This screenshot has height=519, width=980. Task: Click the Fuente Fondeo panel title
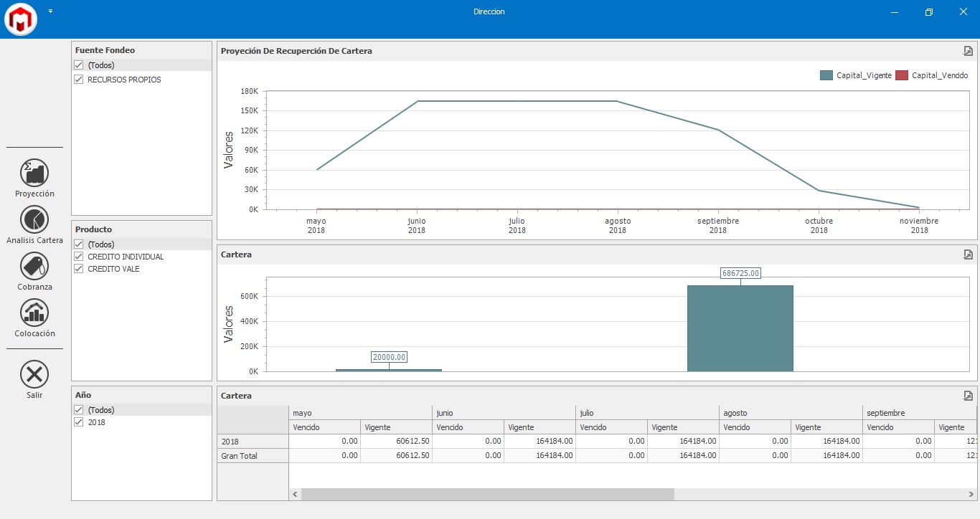pos(105,50)
